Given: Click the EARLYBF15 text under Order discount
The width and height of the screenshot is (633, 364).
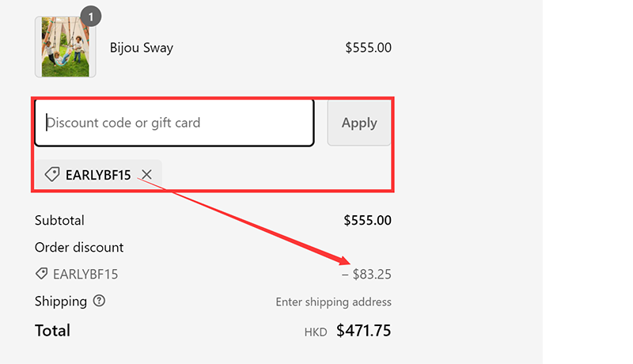Looking at the screenshot, I should [85, 275].
